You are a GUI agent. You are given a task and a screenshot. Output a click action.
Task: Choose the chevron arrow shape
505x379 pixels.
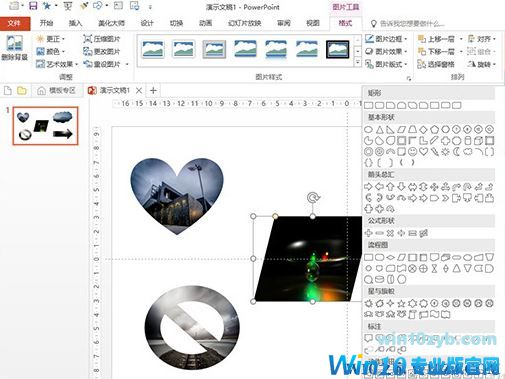[x=445, y=198]
